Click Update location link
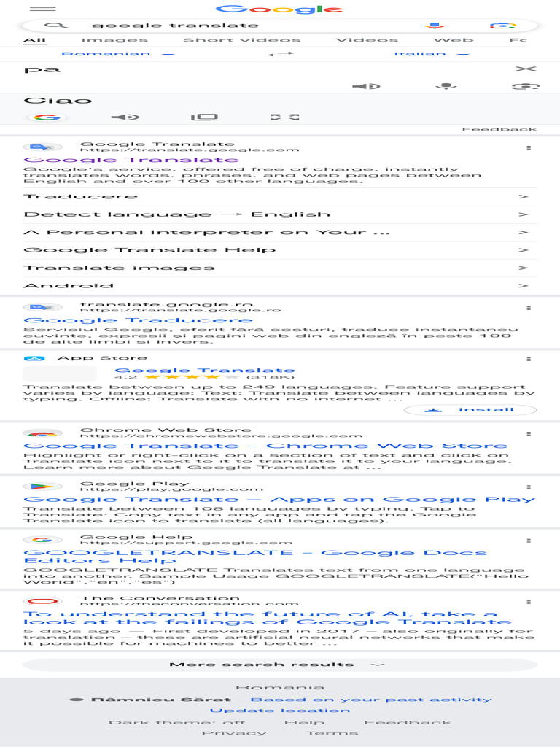 point(280,711)
